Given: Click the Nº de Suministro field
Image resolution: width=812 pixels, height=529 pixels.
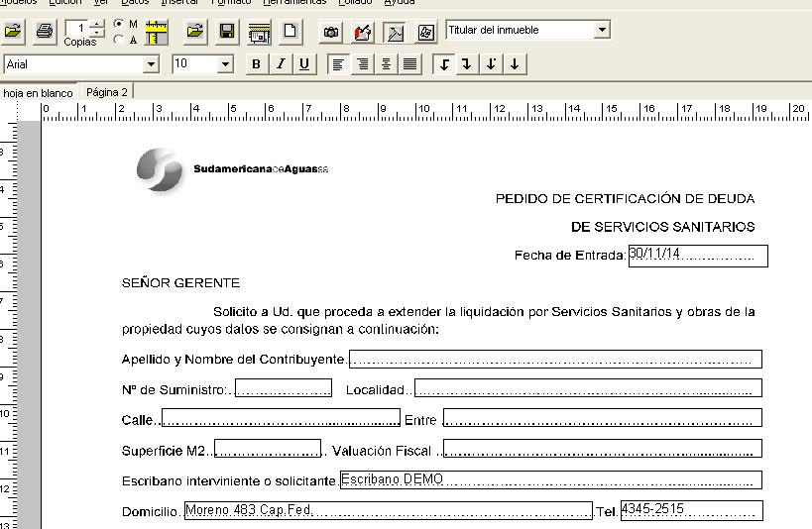Looking at the screenshot, I should [284, 388].
